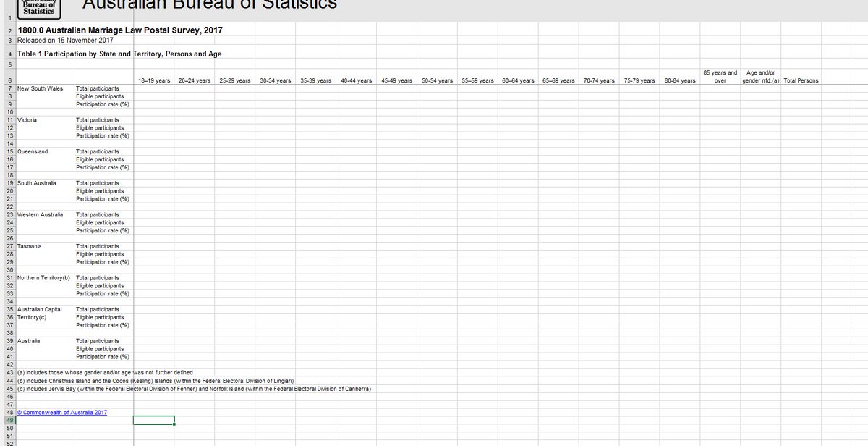Select the '85 years and over' heading cell

[x=720, y=76]
